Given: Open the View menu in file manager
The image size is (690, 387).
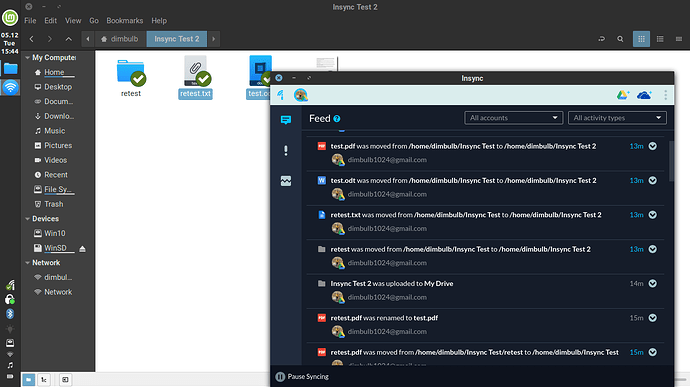Looking at the screenshot, I should point(73,21).
